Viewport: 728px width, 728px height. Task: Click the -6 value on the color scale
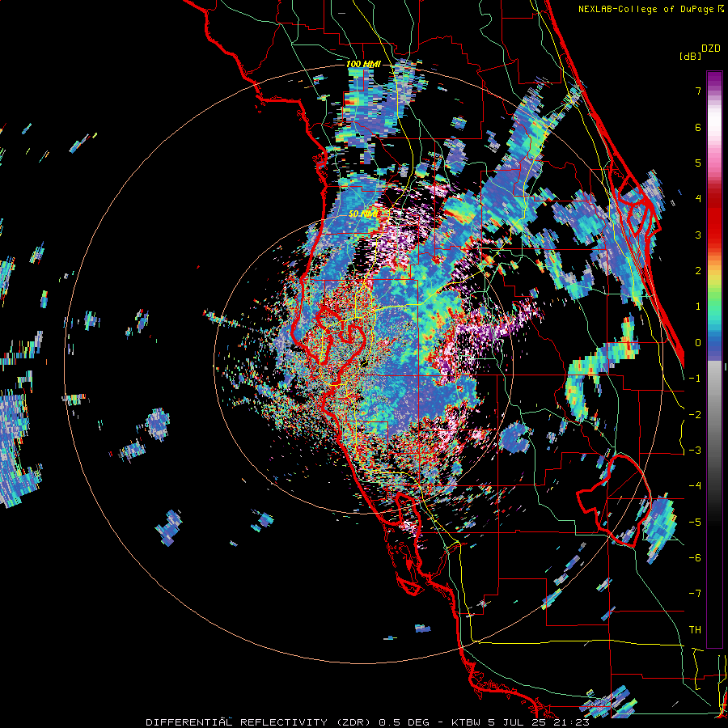point(695,558)
